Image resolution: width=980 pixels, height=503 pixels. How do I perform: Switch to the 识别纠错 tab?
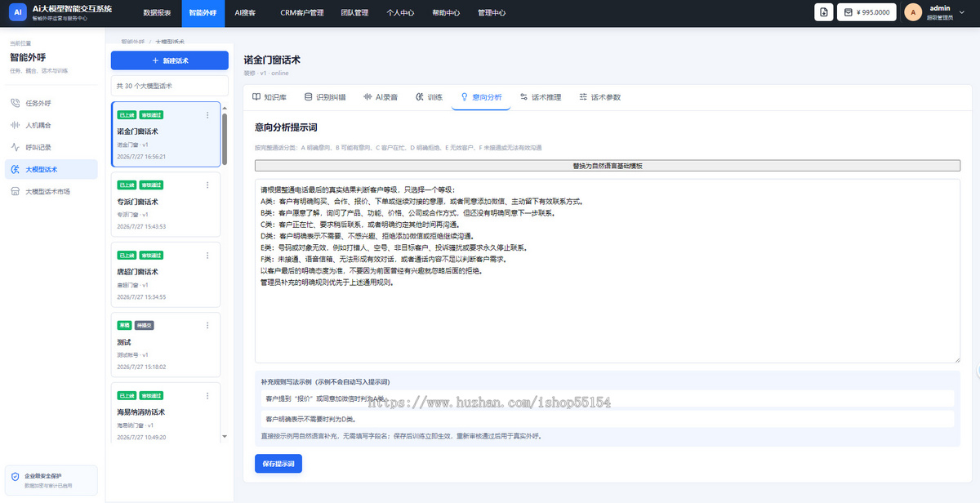point(325,97)
